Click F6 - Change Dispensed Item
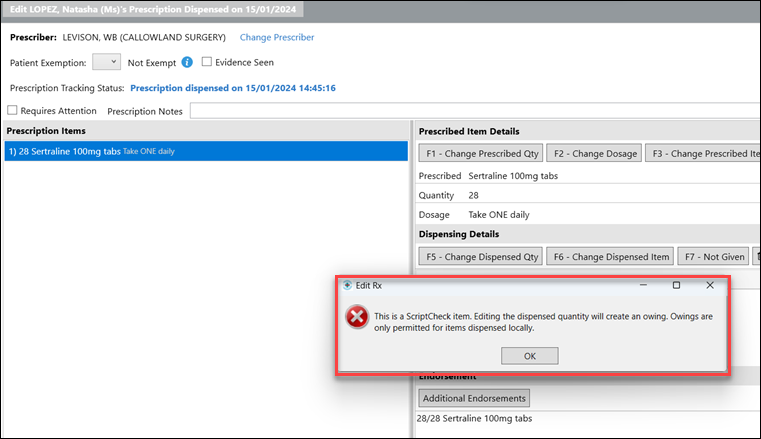761x439 pixels. click(610, 257)
